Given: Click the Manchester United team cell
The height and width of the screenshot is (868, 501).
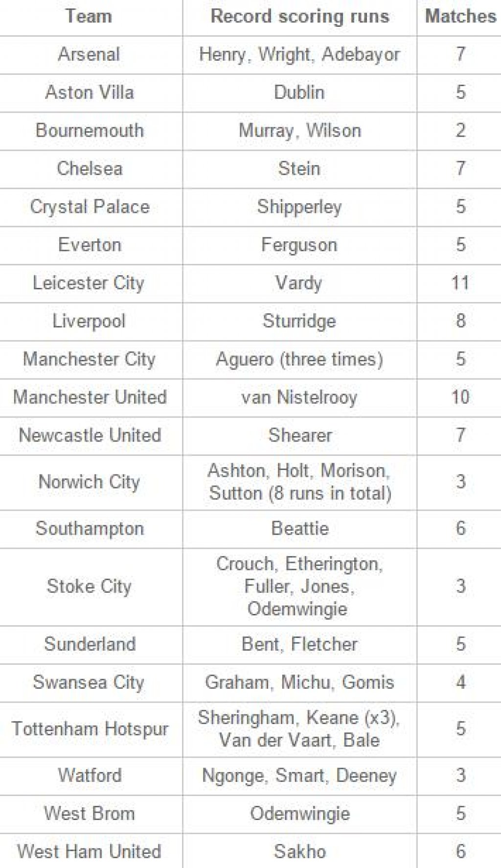Looking at the screenshot, I should 90,397.
